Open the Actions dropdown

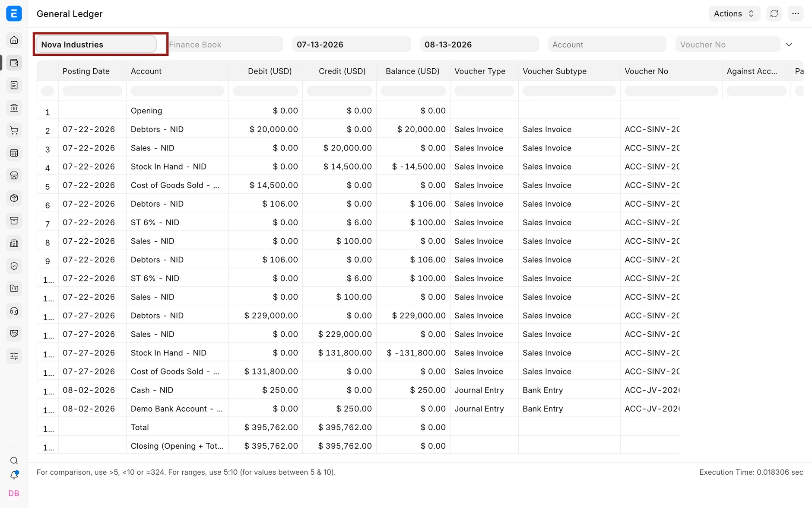click(734, 14)
